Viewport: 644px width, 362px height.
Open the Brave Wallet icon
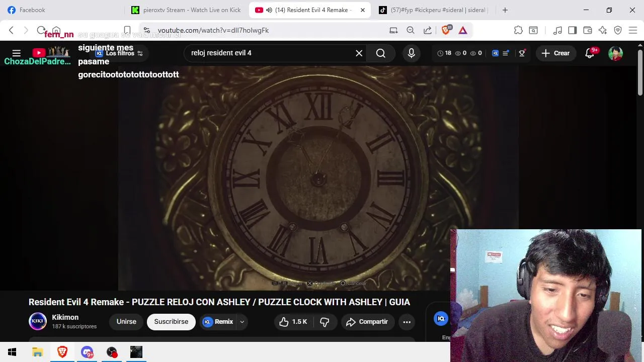587,30
